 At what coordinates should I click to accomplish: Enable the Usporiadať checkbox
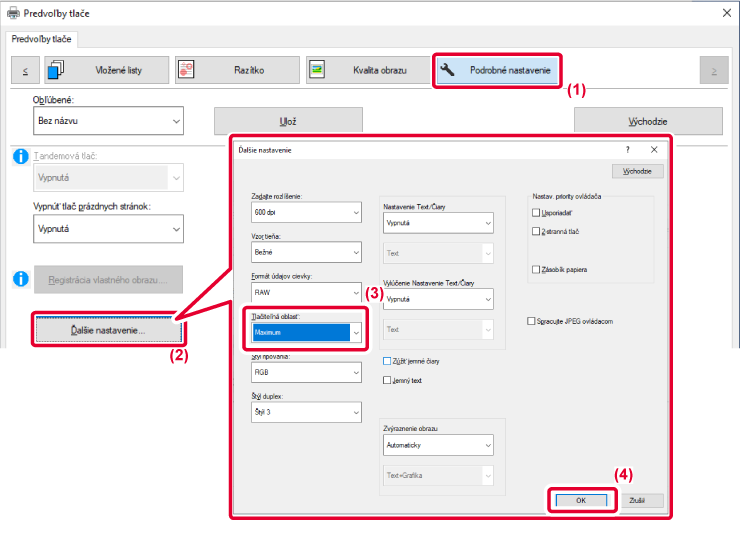pos(537,213)
